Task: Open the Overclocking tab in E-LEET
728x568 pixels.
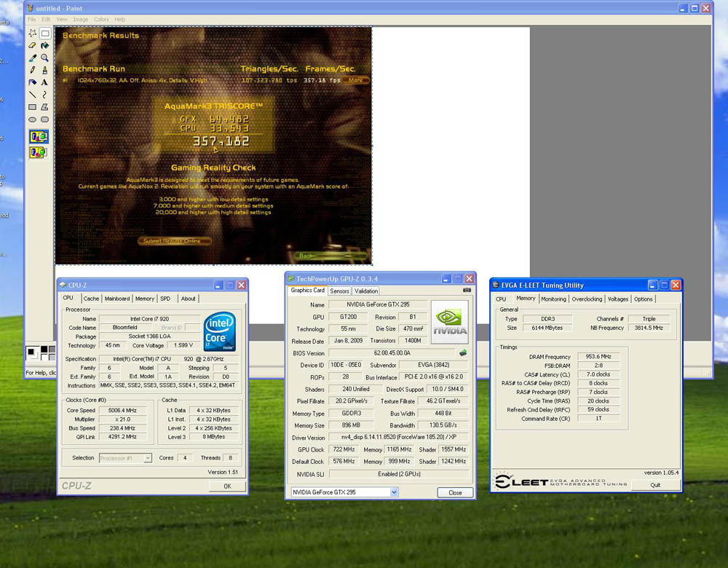Action: 587,299
